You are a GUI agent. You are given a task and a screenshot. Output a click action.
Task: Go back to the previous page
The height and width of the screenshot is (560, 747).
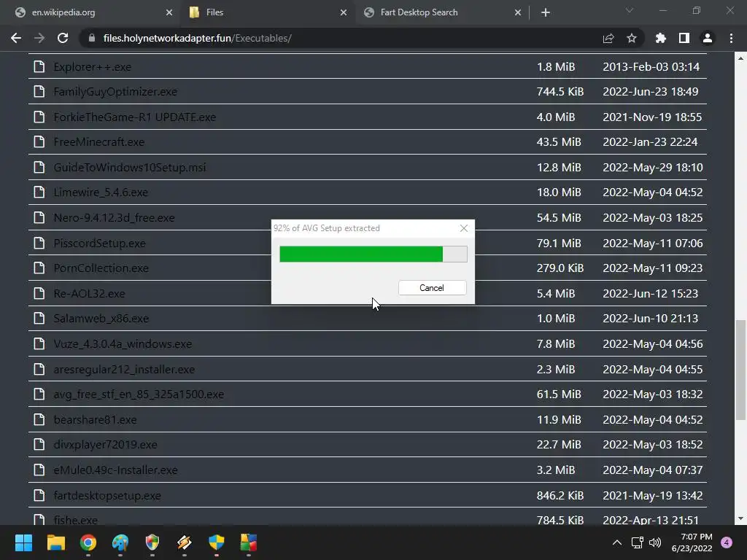16,38
